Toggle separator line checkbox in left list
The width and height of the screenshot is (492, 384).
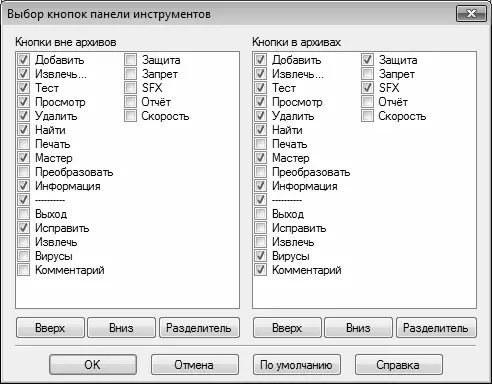tap(23, 200)
